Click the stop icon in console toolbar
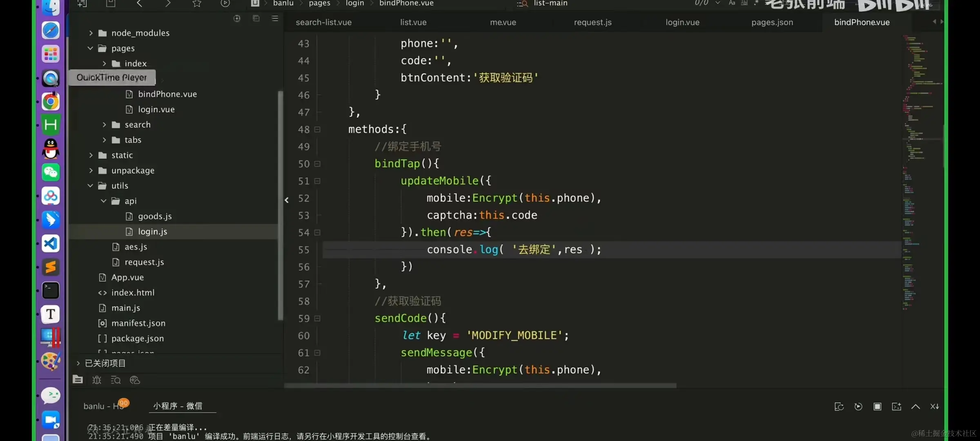This screenshot has width=980, height=441. click(877, 407)
